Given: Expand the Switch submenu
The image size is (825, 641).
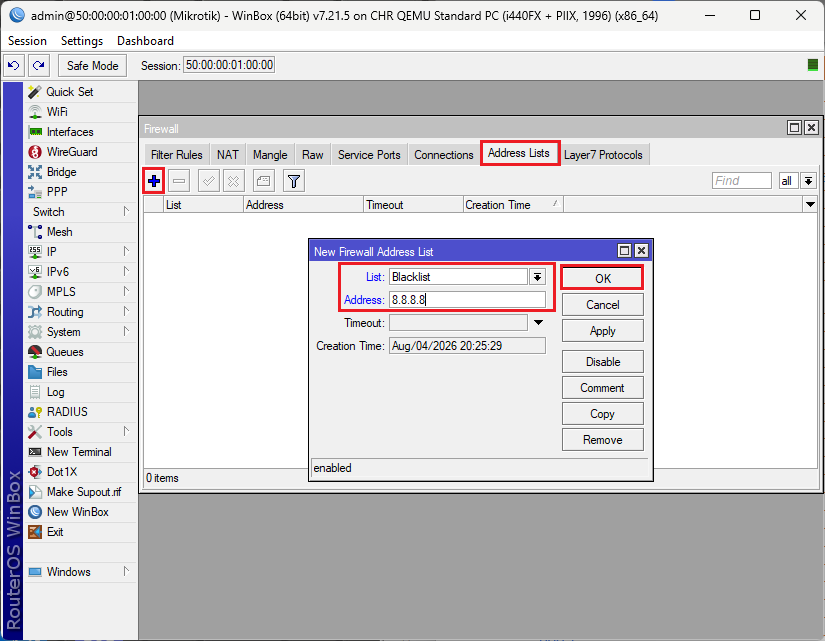Looking at the screenshot, I should click(82, 212).
